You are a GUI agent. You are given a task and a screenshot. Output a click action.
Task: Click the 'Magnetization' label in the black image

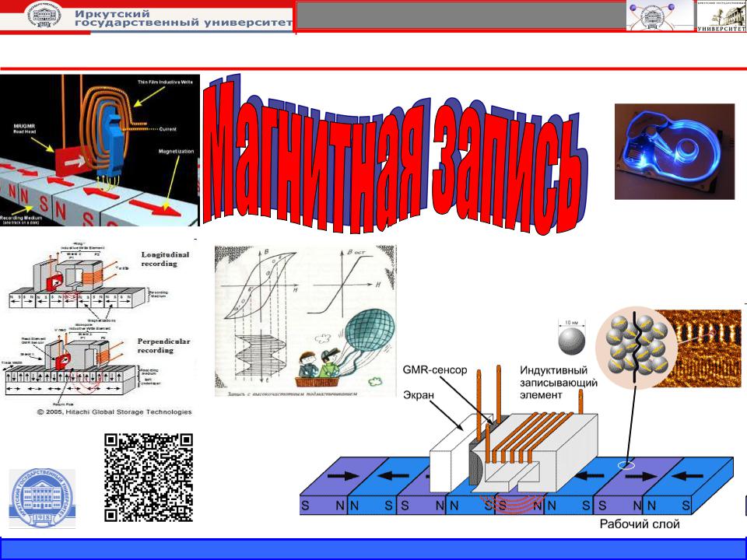click(177, 152)
